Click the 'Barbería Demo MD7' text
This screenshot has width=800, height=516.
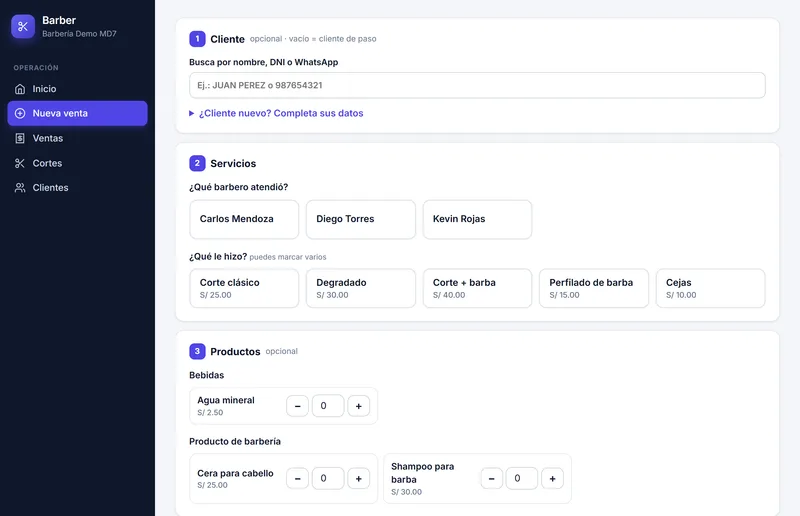pos(79,34)
